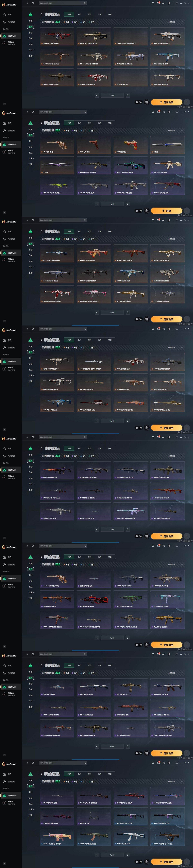193x868 pixels.
Task: Switch to the 干员 tab in the 1/22 window
Action: point(79,14)
